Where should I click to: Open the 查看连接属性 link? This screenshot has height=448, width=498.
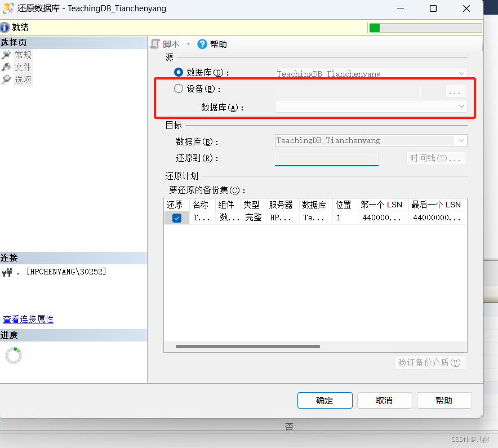click(x=28, y=319)
